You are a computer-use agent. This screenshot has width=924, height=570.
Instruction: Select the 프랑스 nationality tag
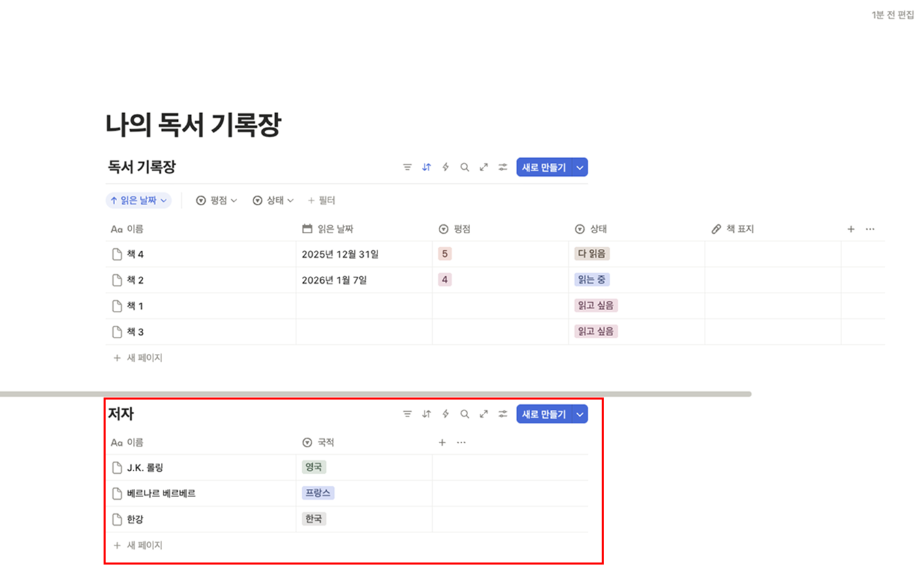click(318, 493)
